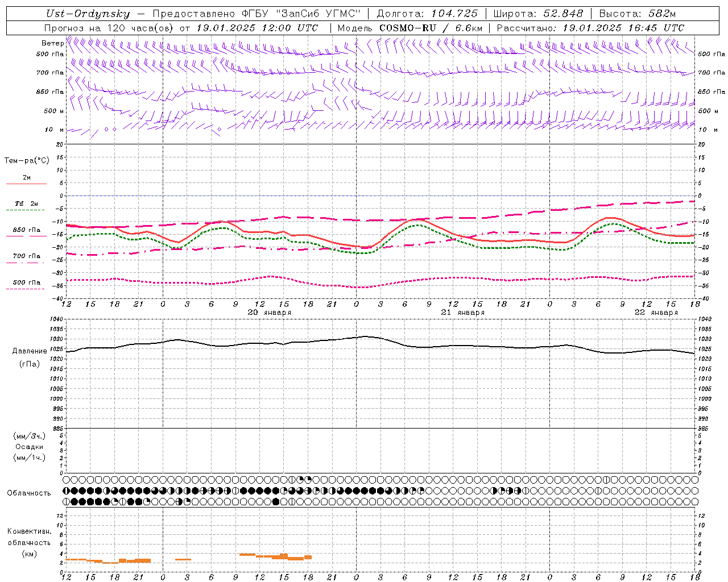This screenshot has height=582, width=728.
Task: Select the Тем-ра(°C) temperature axis label
Action: [27, 161]
